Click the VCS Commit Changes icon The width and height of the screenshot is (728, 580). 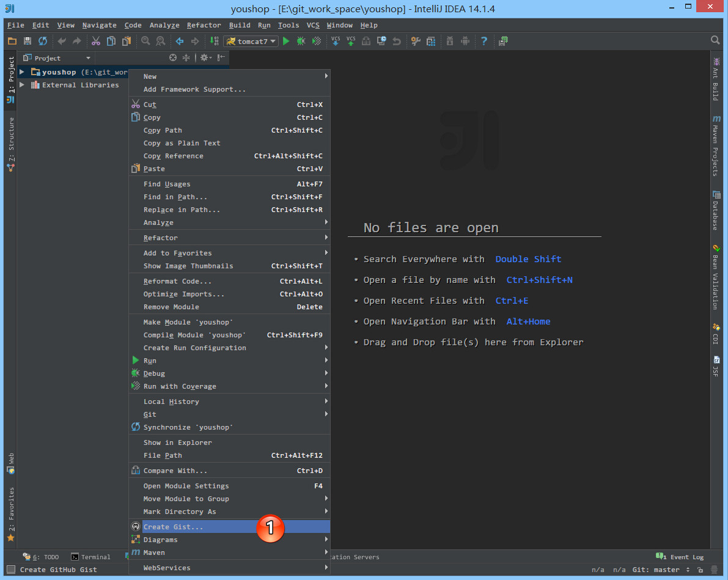pos(351,41)
